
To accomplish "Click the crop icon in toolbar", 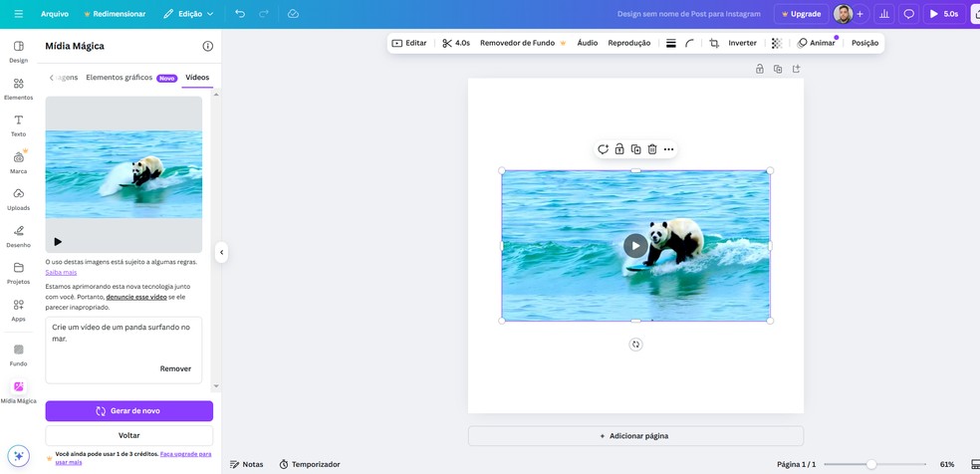I will click(x=714, y=43).
